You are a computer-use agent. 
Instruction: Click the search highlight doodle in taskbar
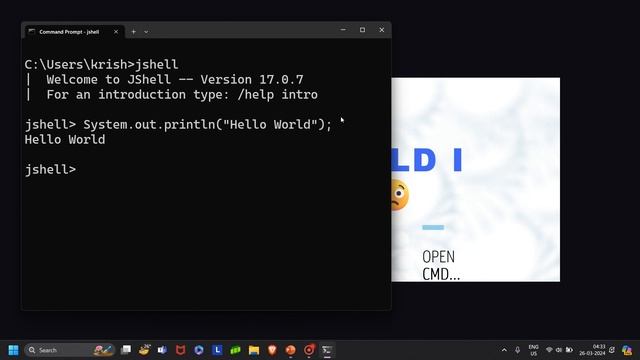click(x=103, y=350)
